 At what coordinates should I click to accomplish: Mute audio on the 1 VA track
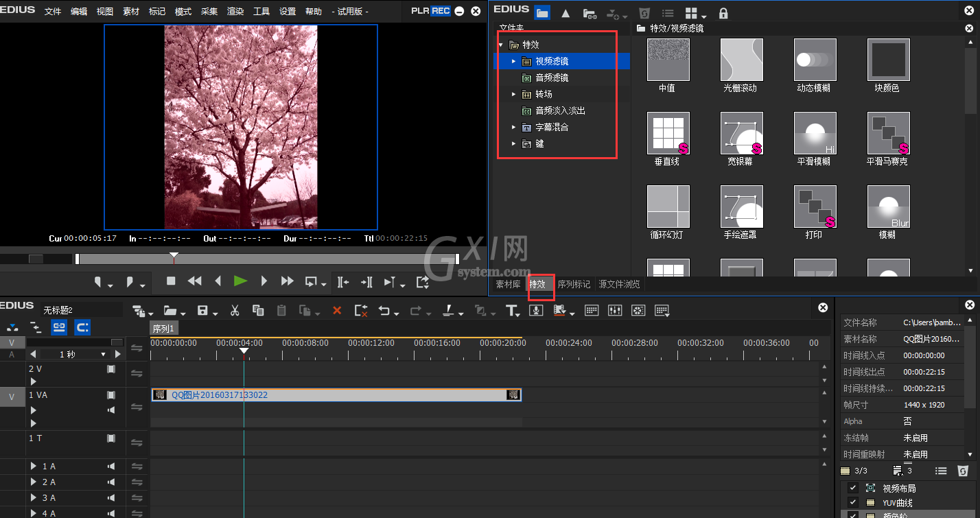point(111,410)
